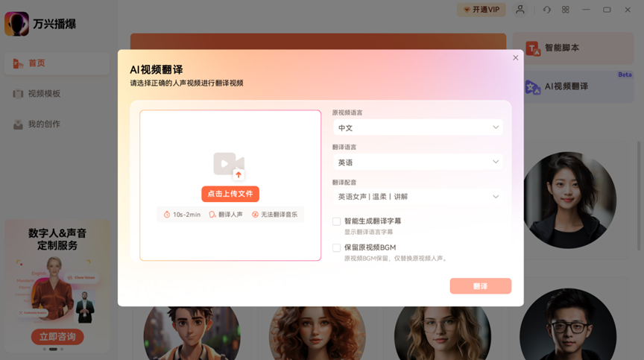Screen dimensions: 644x360
Task: Select the blonde woman with glasses avatar thumbnail
Action: 442,333
